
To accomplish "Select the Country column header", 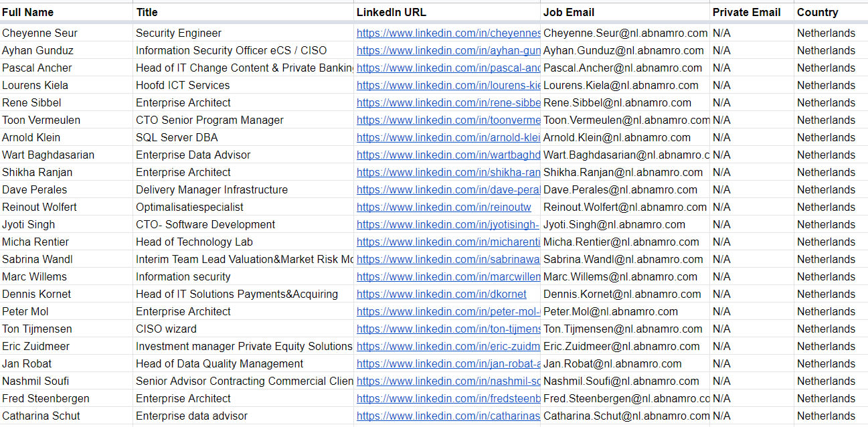I will pos(831,12).
